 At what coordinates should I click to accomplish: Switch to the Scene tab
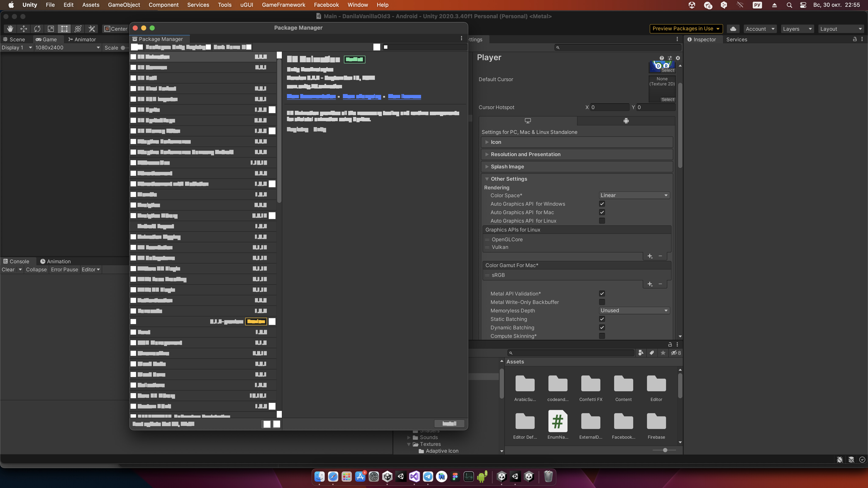tap(14, 39)
